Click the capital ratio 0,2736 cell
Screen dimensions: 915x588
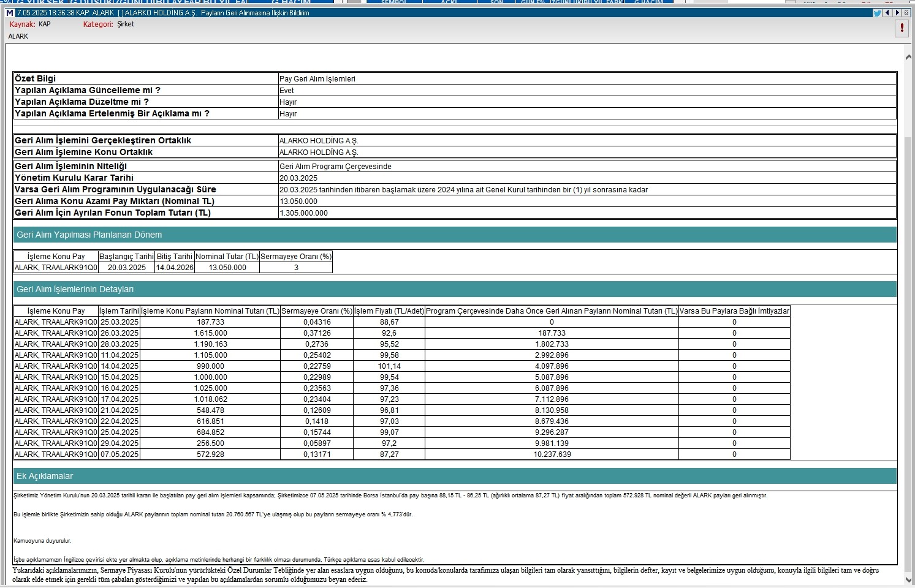[x=317, y=344]
